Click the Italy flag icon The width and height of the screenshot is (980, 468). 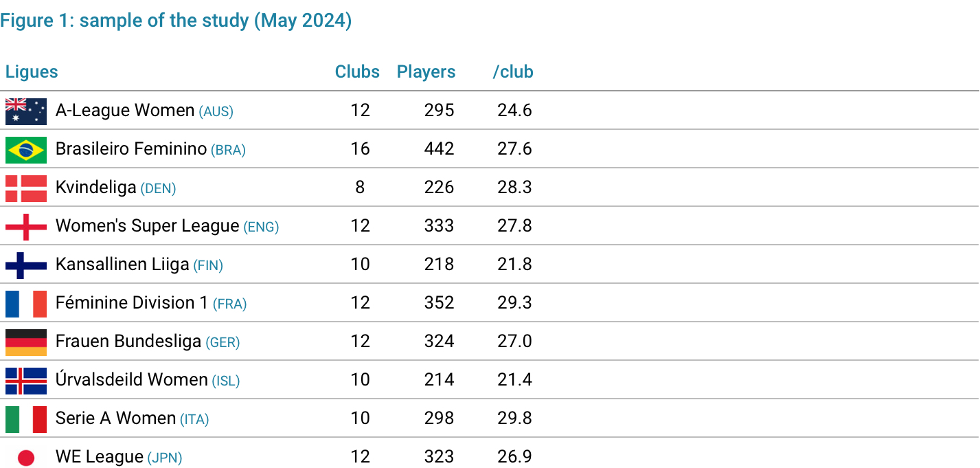coord(26,419)
